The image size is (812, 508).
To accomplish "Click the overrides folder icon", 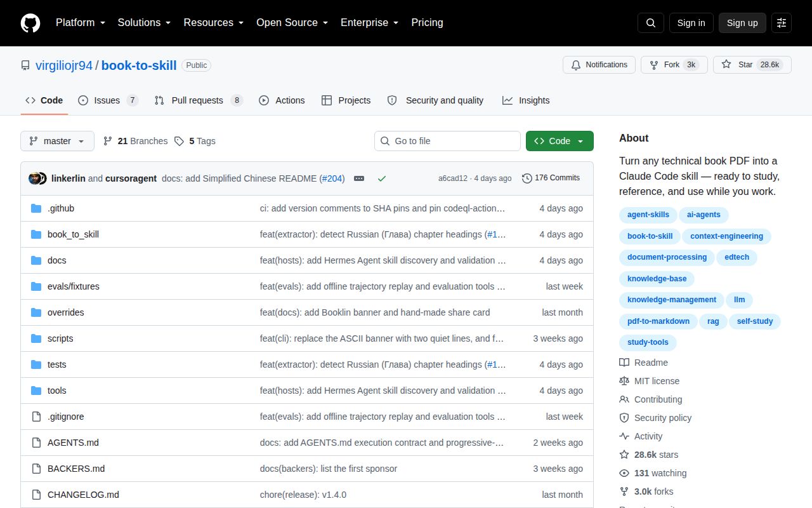I will (36, 312).
